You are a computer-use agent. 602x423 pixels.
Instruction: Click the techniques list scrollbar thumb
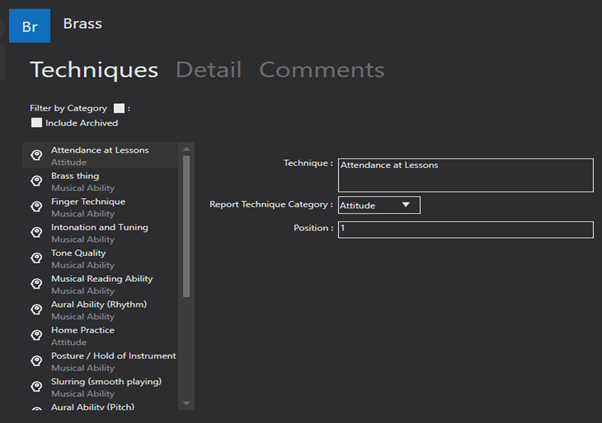point(187,226)
